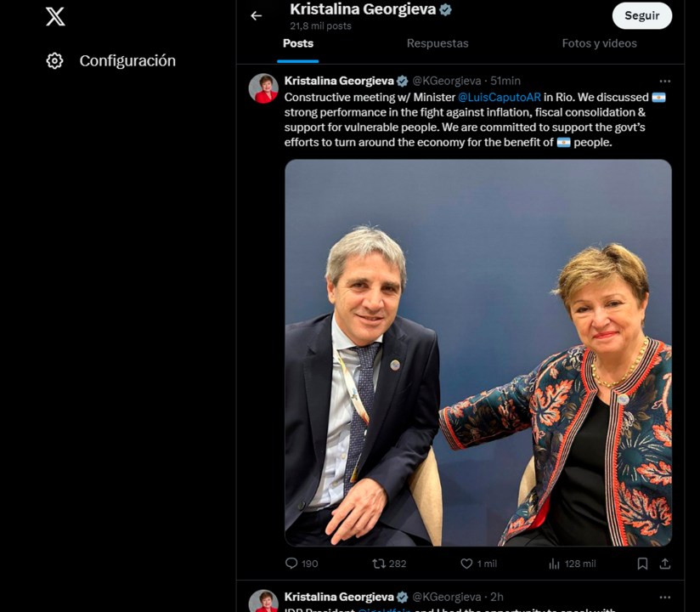Click Kristalina Georgieva's profile avatar
This screenshot has height=612, width=700.
[x=263, y=88]
